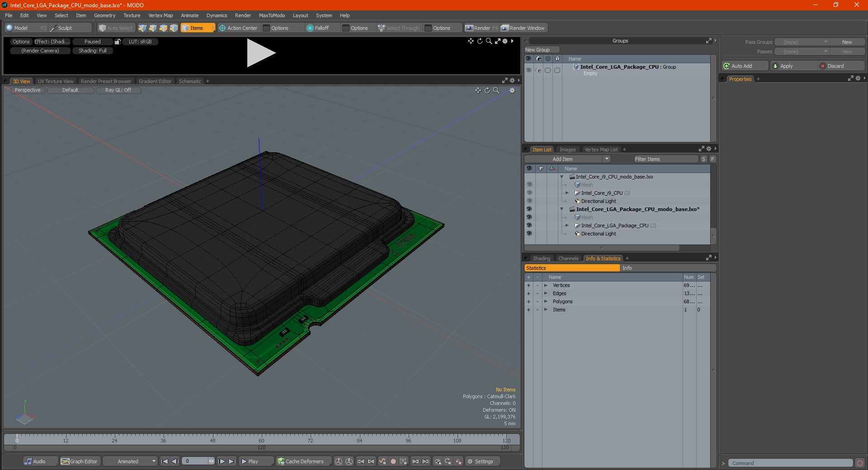This screenshot has width=868, height=470.
Task: Maximize the Groups panel
Action: (x=708, y=41)
